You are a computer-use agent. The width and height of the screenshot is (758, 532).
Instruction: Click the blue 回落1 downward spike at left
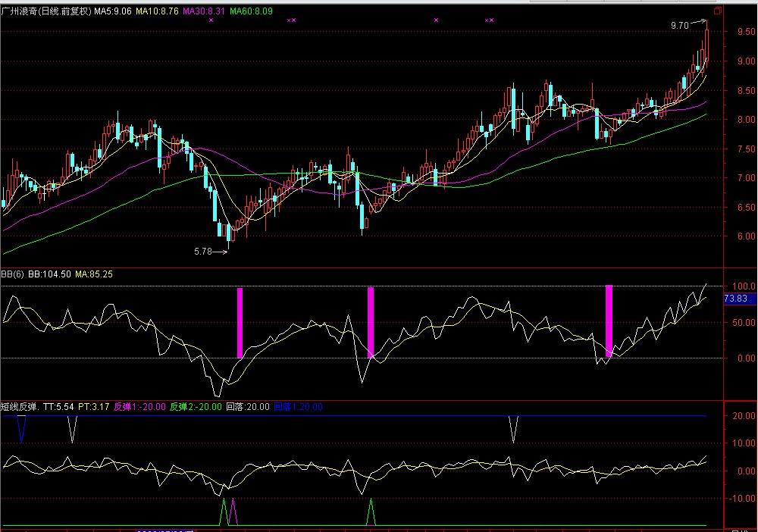21,429
